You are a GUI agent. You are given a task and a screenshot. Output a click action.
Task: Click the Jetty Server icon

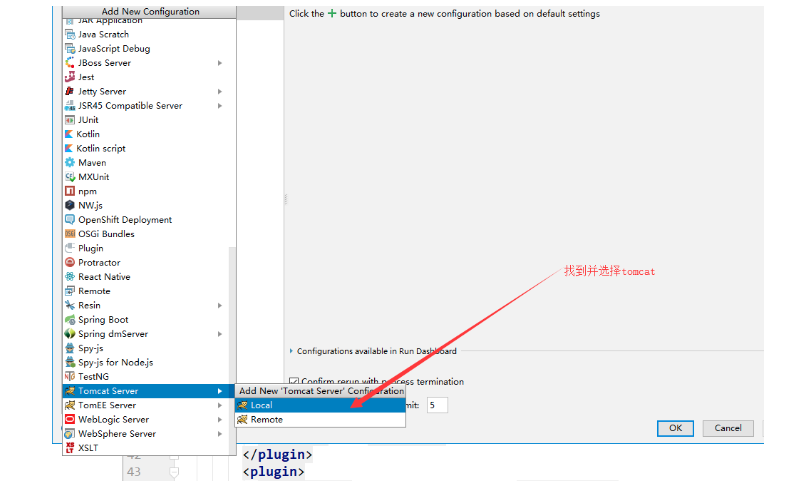click(x=70, y=92)
